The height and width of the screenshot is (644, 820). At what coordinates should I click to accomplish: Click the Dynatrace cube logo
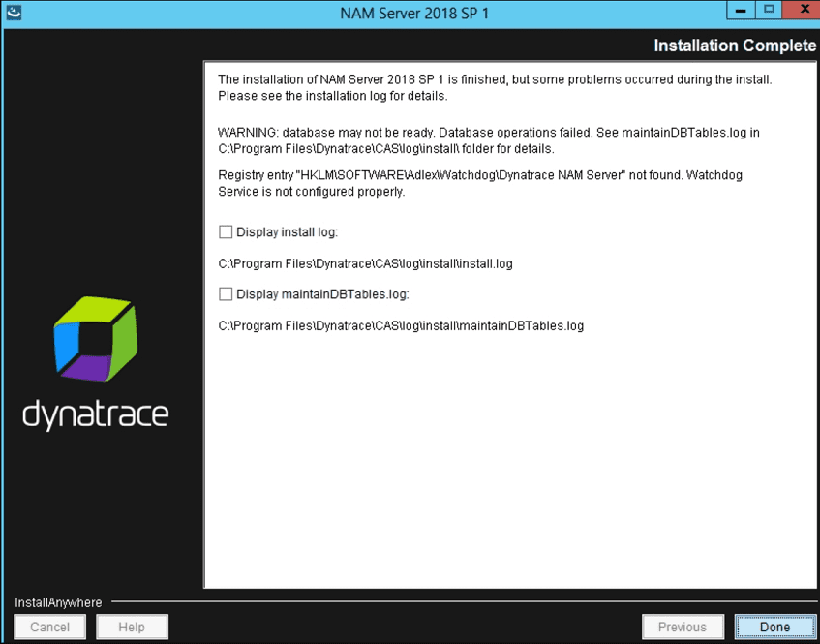(x=96, y=339)
